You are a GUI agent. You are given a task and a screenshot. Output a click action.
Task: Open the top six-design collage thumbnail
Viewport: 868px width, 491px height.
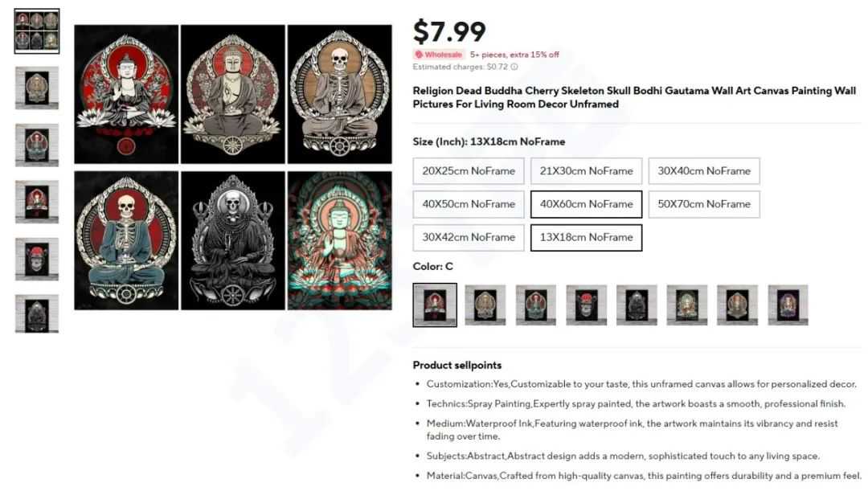pos(36,31)
